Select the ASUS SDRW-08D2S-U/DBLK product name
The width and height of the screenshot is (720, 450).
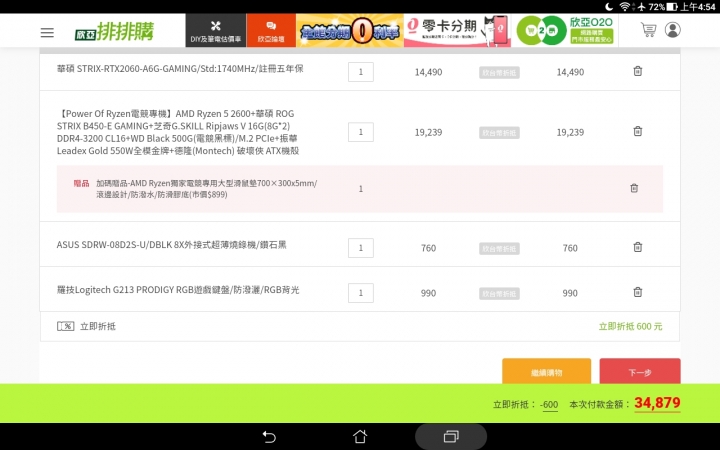pyautogui.click(x=171, y=245)
